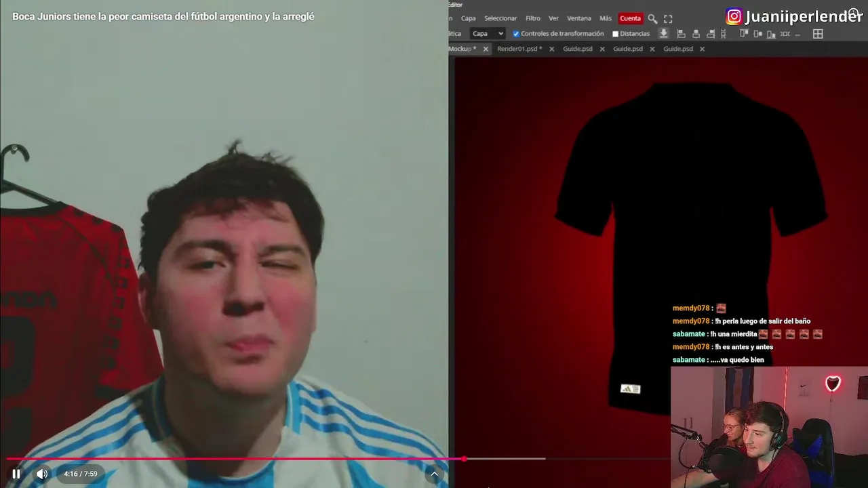This screenshot has width=868, height=488.
Task: Toggle Controles de transformación checkbox
Action: 516,34
